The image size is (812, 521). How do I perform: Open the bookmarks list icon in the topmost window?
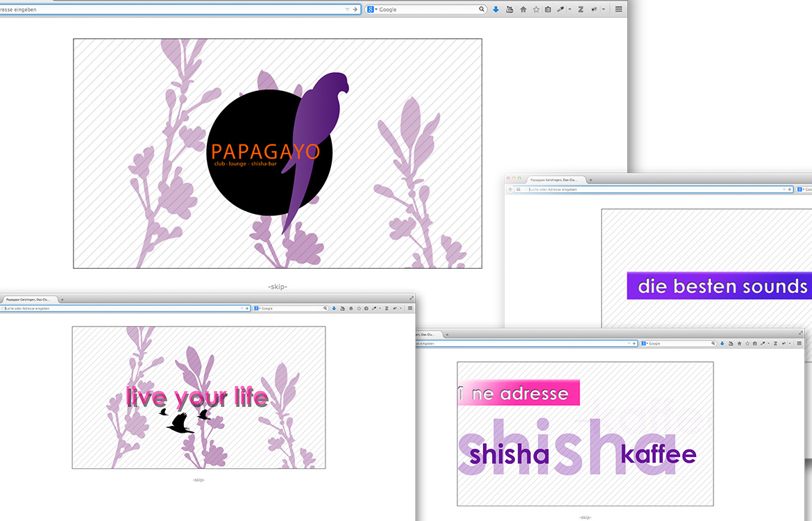[x=548, y=10]
